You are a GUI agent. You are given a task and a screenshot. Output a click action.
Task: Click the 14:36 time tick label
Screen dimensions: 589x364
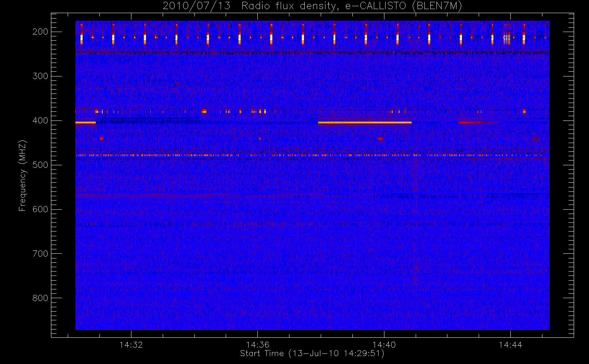coord(258,345)
